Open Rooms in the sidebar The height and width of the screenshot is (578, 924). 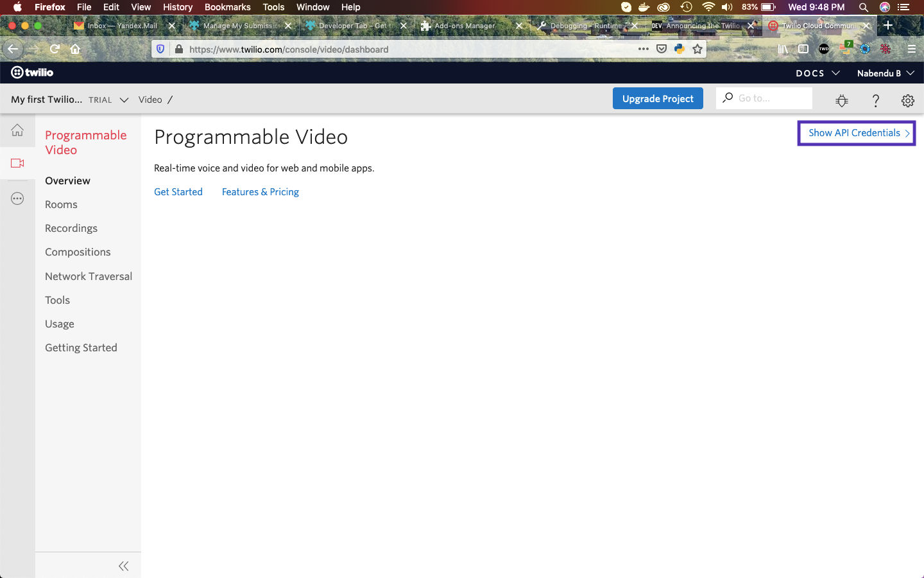point(61,204)
